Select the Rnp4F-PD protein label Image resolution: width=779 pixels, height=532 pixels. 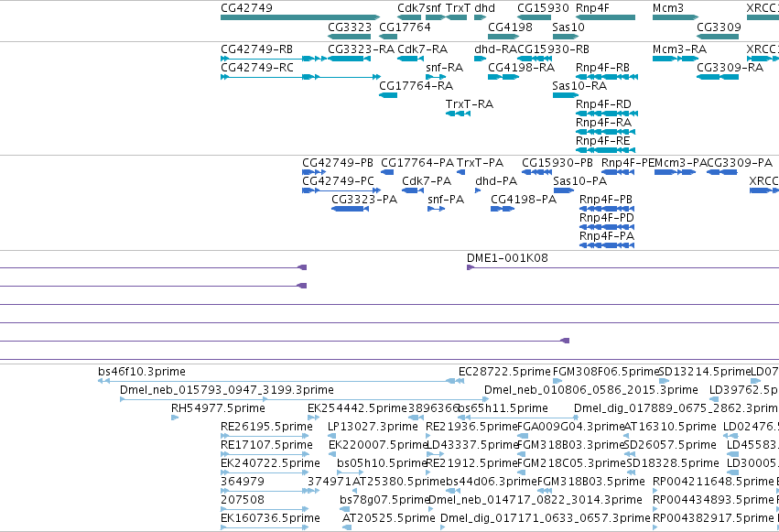click(607, 218)
